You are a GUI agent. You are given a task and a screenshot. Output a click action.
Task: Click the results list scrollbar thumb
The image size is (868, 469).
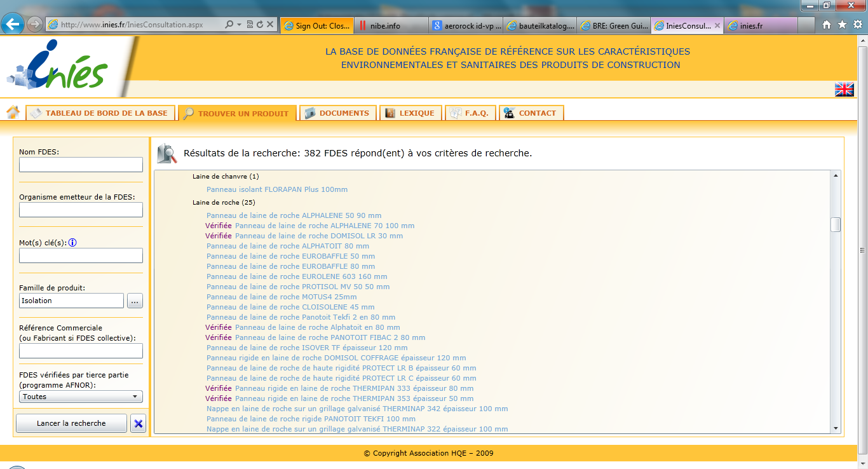pyautogui.click(x=836, y=225)
